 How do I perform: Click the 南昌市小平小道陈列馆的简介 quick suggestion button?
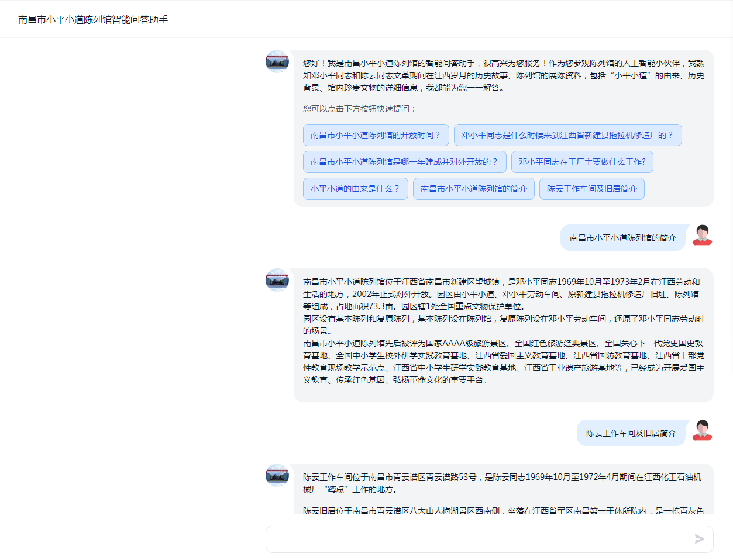[x=473, y=189]
